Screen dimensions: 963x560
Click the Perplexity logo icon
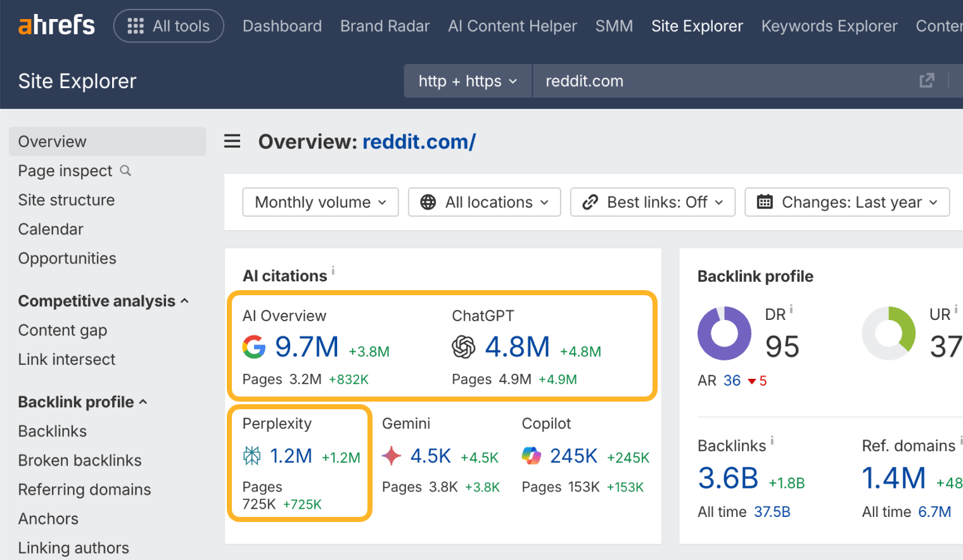[x=252, y=456]
